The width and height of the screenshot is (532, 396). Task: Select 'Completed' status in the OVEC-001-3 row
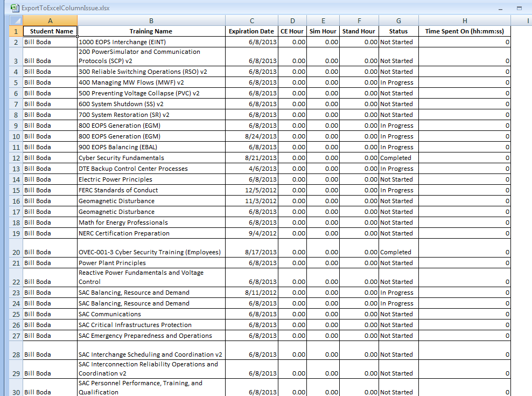398,248
